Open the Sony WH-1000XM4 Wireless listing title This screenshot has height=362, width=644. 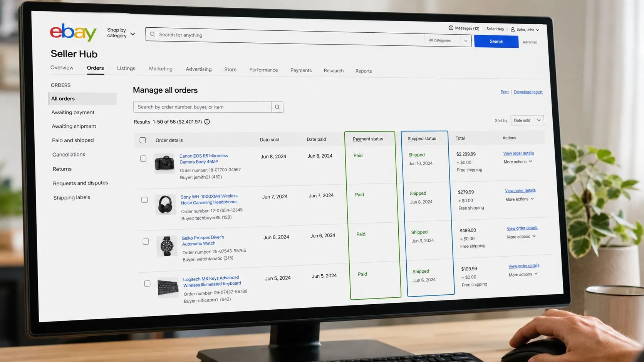(209, 199)
